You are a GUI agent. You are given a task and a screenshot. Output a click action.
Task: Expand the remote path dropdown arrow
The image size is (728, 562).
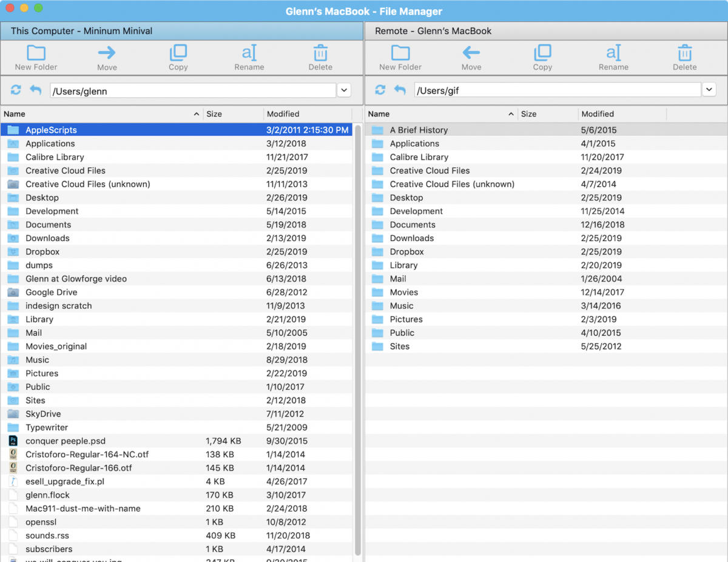[x=709, y=90]
